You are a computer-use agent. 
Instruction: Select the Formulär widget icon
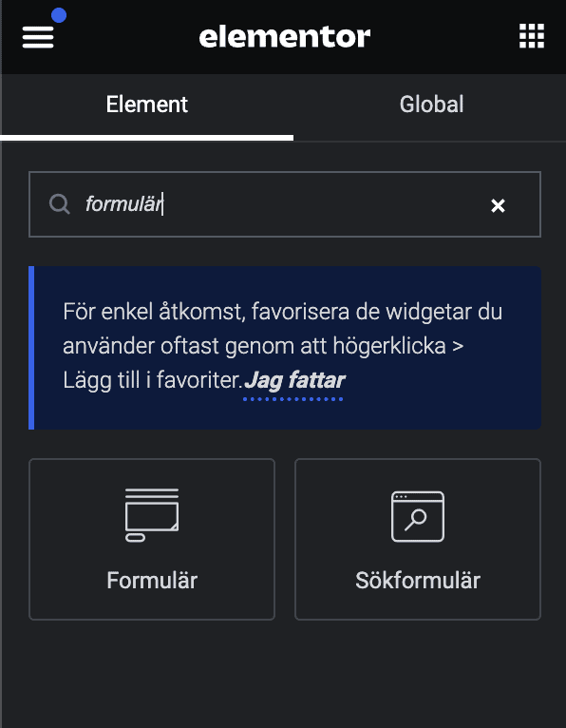pos(152,515)
